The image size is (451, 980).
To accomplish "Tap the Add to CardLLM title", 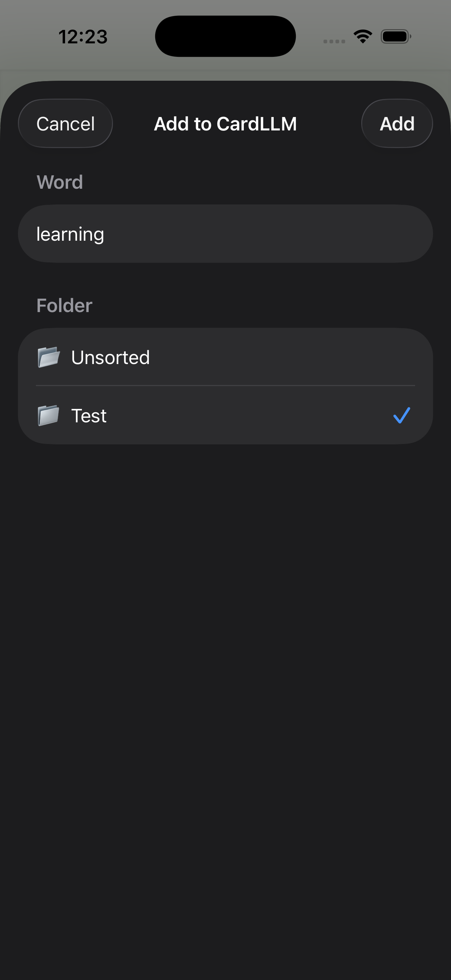I will 225,123.
